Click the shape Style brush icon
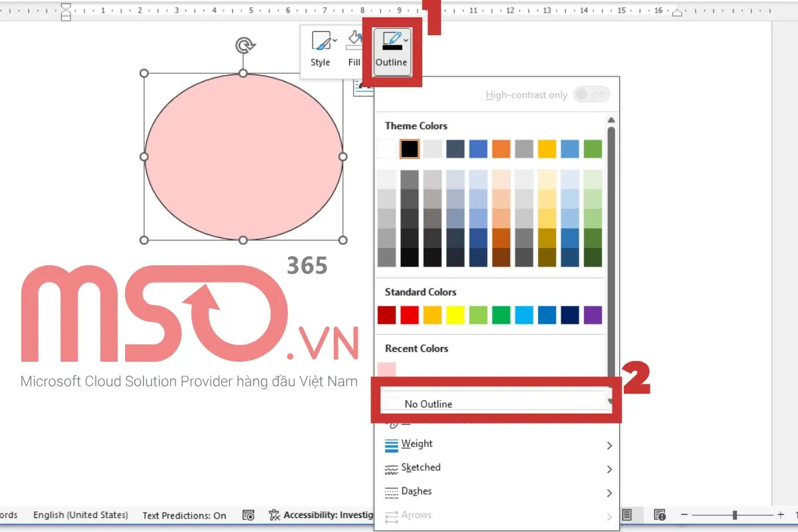Viewport: 798px width, 532px height. coord(321,43)
